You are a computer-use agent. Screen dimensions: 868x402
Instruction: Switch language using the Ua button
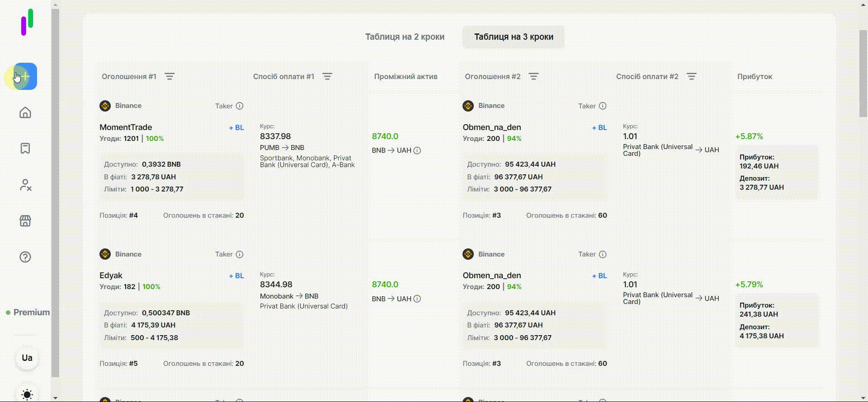pyautogui.click(x=27, y=358)
